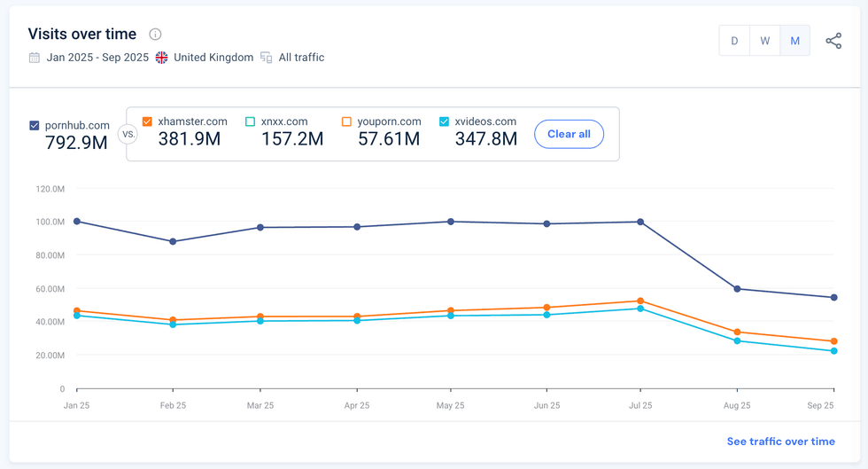The image size is (868, 469).
Task: Click the xvideos.com light blue Jan 25 point
Action: 77,316
